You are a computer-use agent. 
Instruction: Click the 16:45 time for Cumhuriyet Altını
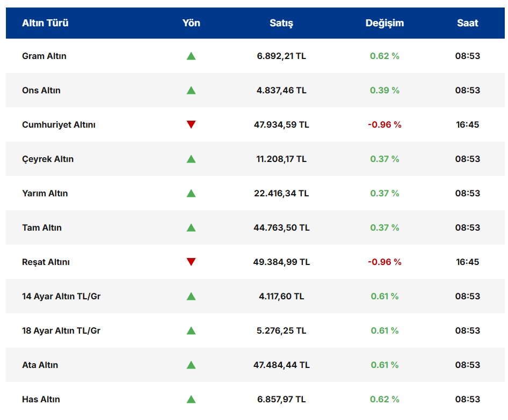pyautogui.click(x=467, y=124)
